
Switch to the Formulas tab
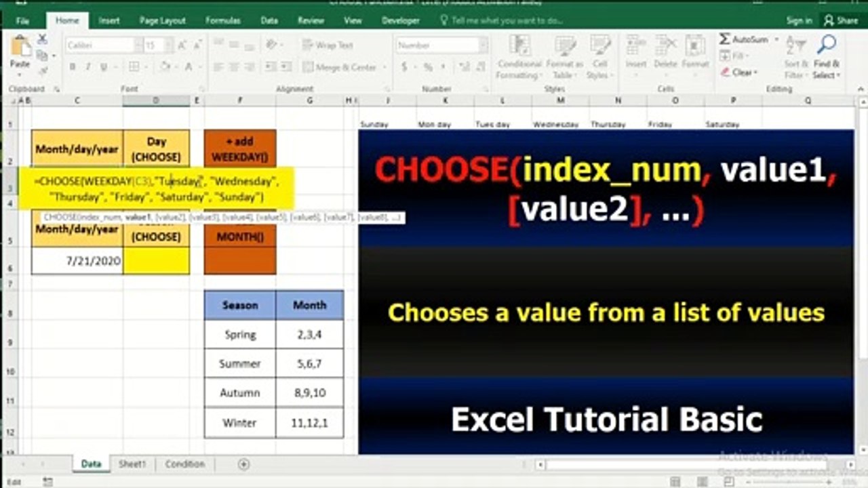[223, 20]
